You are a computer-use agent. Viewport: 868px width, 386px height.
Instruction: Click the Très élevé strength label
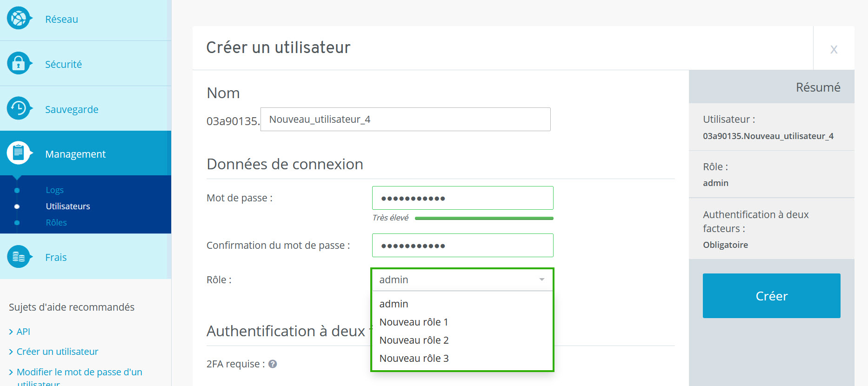click(390, 218)
